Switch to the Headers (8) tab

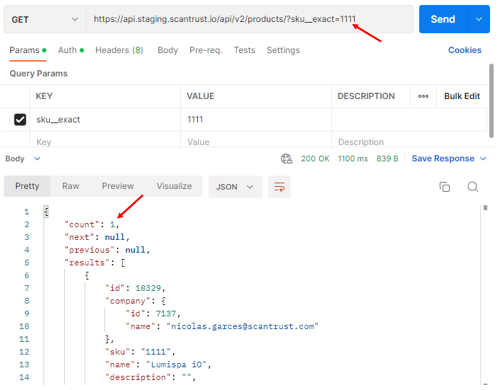(119, 50)
